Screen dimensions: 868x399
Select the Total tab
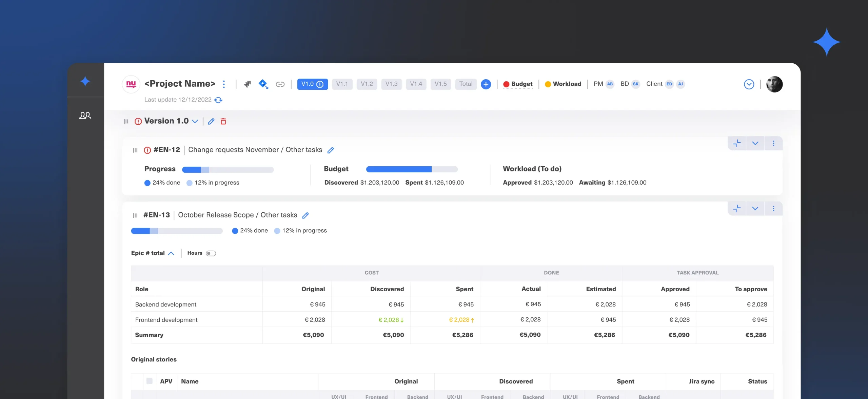pos(466,84)
